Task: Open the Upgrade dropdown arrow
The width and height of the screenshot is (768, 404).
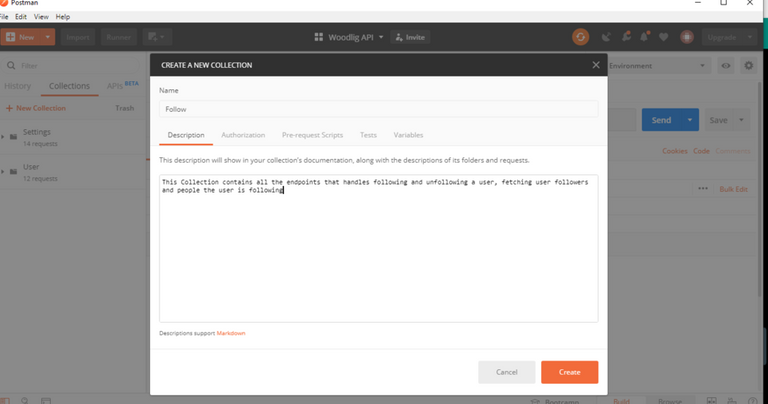Action: (749, 37)
